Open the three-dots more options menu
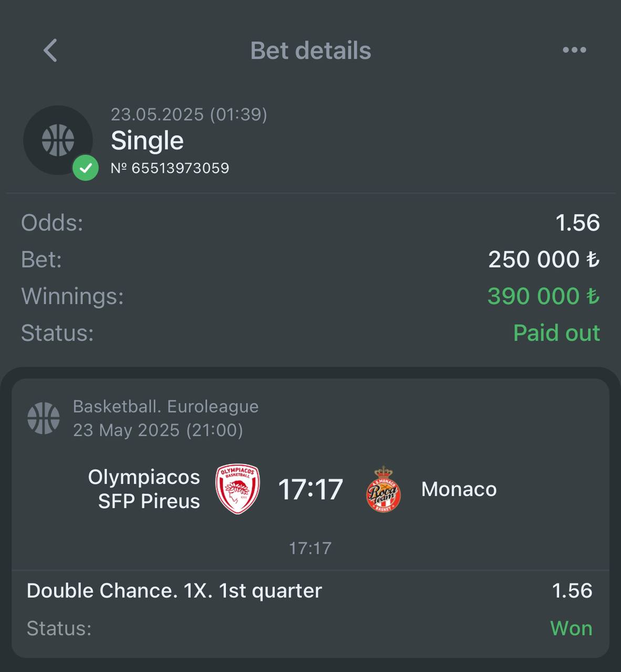The height and width of the screenshot is (672, 621). (x=574, y=50)
